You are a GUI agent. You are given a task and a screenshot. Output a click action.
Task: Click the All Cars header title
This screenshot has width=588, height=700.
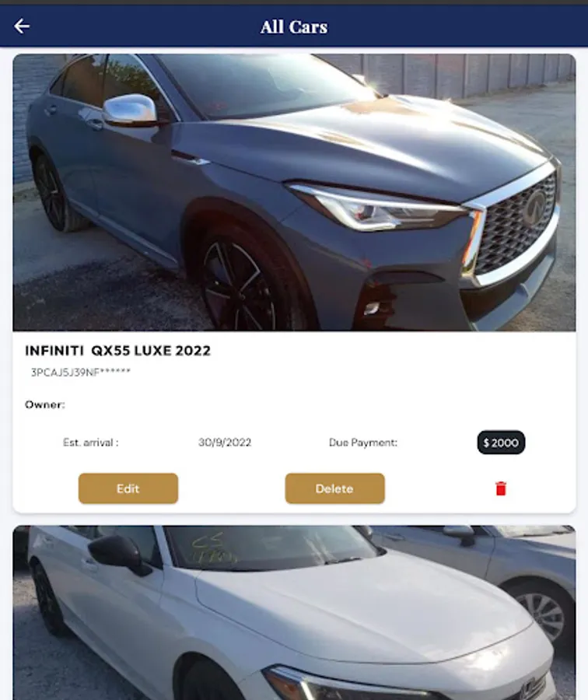point(294,26)
